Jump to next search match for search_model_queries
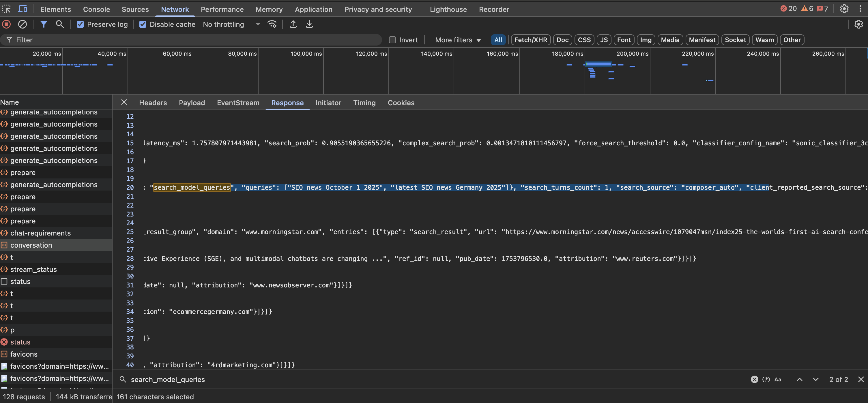 [x=816, y=379]
